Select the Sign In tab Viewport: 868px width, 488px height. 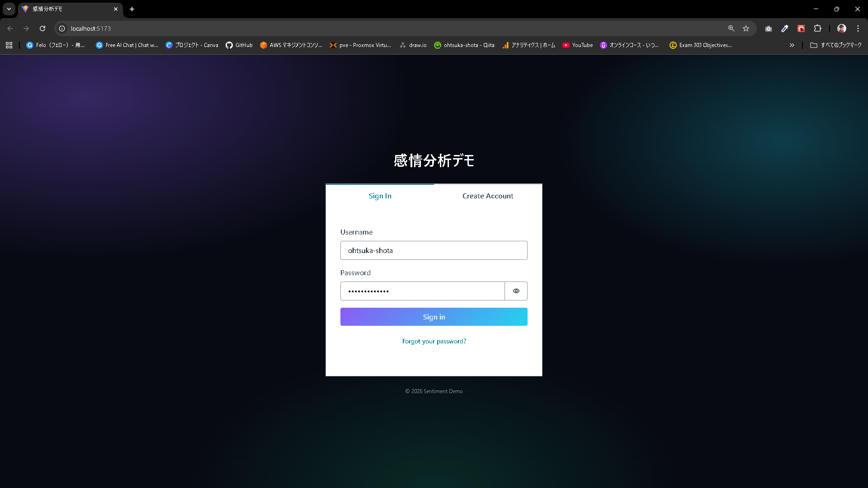(380, 196)
